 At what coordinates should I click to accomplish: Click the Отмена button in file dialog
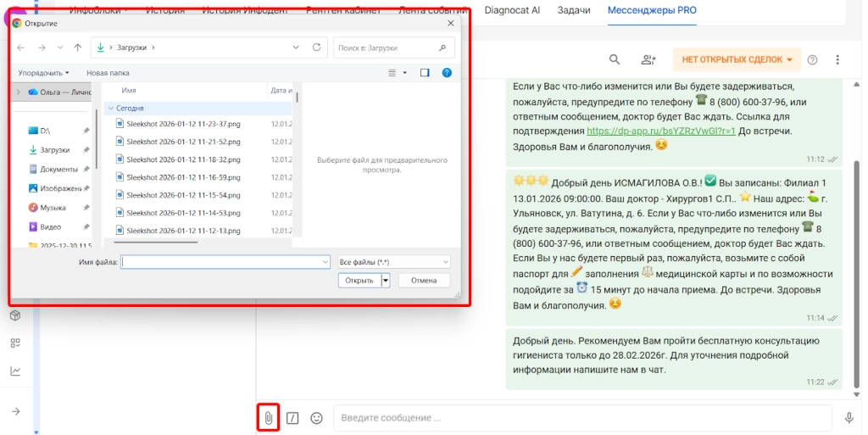point(424,281)
